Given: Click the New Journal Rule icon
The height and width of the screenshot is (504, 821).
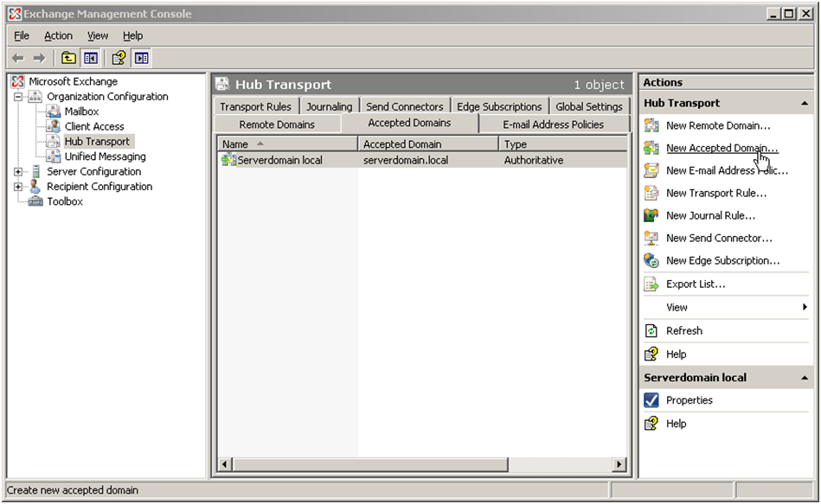Looking at the screenshot, I should click(651, 215).
